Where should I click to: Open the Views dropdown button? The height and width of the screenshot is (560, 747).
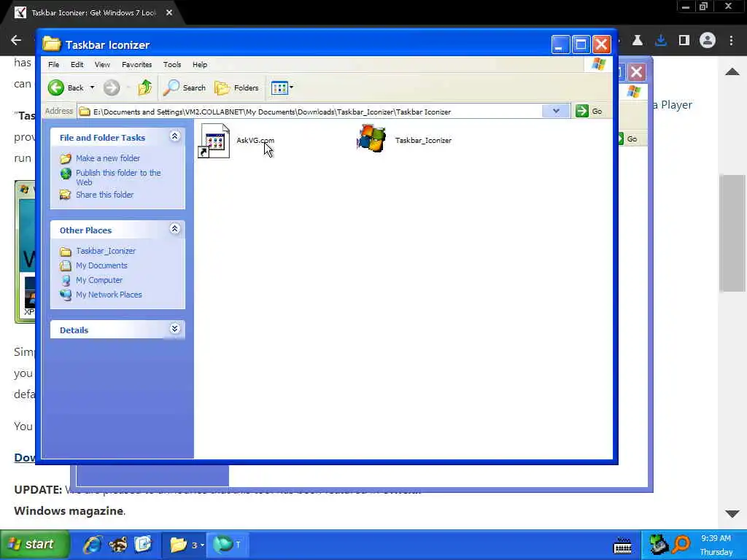click(x=282, y=87)
